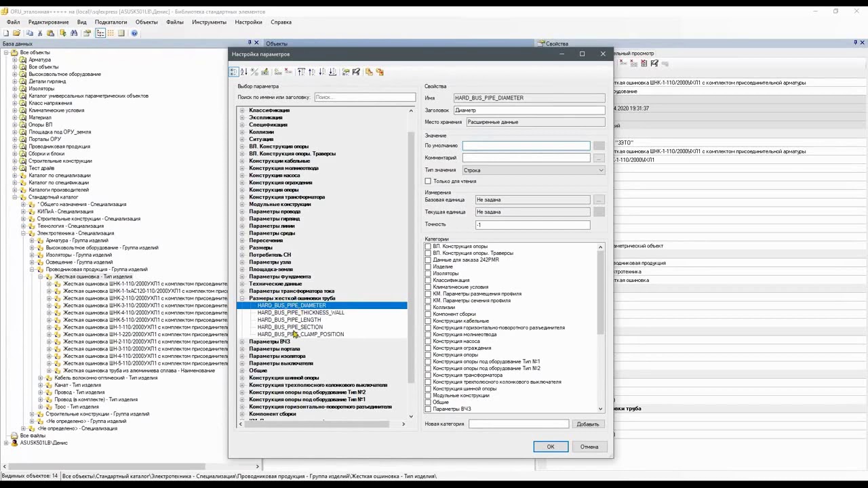Screen dimensions: 868x488
Task: Open Help via blue question mark icon
Action: pyautogui.click(x=134, y=33)
